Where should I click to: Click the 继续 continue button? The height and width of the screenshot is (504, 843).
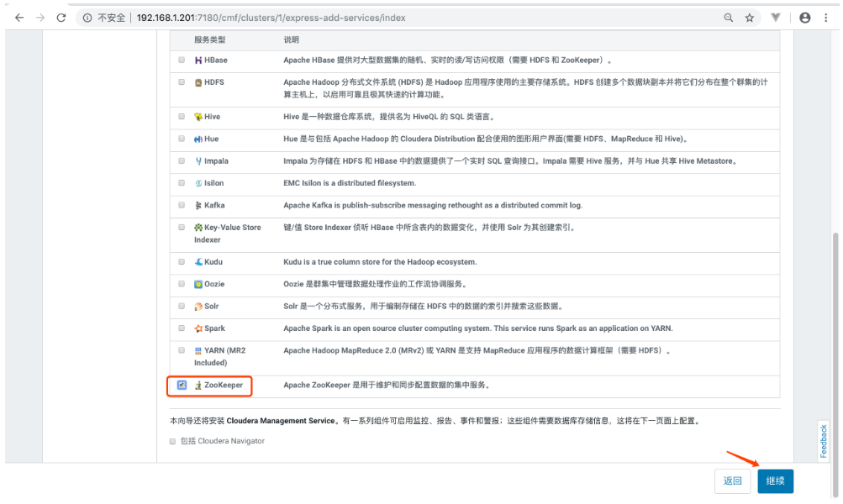(x=775, y=480)
